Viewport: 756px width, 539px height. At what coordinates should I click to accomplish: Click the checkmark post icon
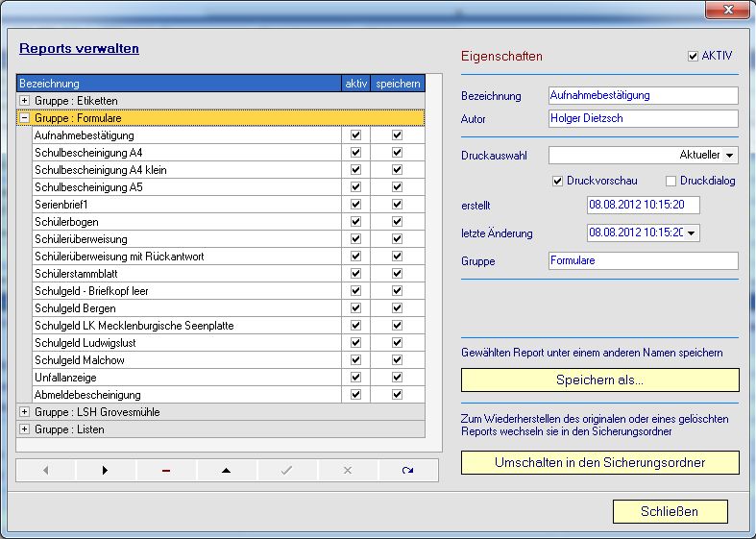(x=287, y=470)
